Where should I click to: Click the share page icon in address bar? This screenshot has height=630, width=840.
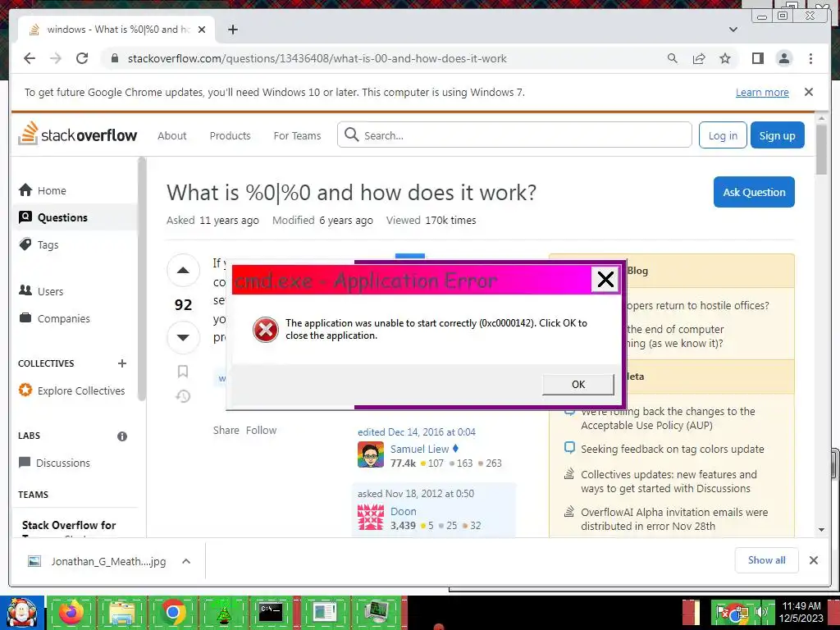pyautogui.click(x=699, y=58)
